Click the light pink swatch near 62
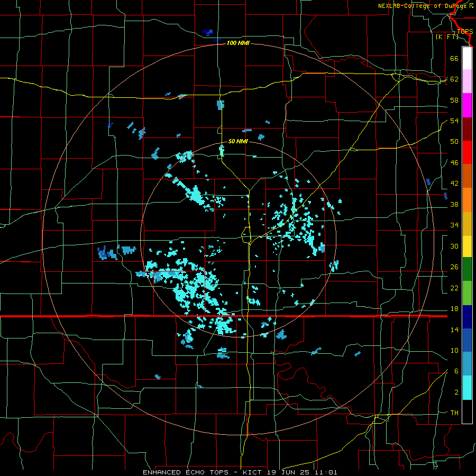476x476 pixels. click(x=467, y=81)
